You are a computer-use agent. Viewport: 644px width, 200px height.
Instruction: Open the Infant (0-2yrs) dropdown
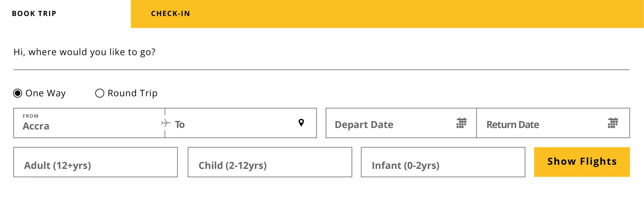point(443,162)
